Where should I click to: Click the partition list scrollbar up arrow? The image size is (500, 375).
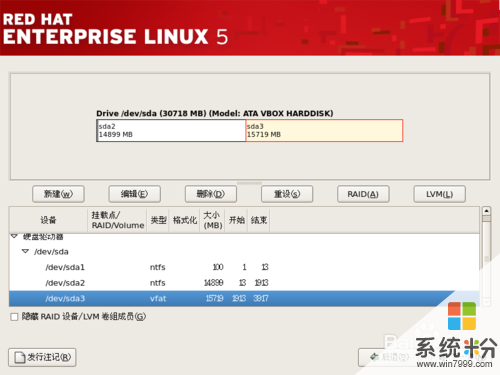coord(486,211)
